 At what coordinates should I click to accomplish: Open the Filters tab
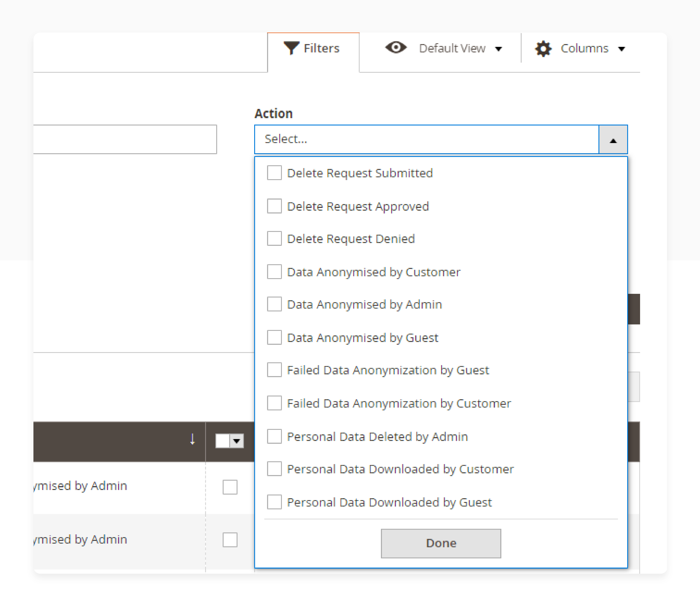pos(313,52)
